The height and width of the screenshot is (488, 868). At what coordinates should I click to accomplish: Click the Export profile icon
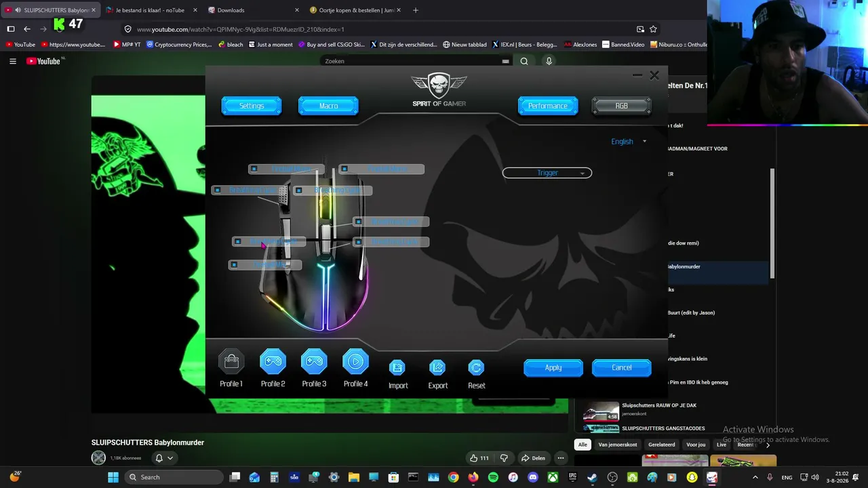click(437, 367)
